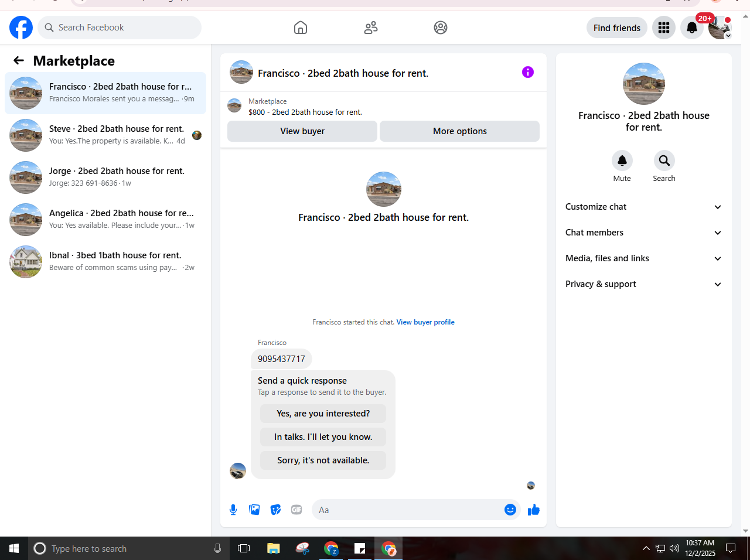Click More options button

[460, 131]
